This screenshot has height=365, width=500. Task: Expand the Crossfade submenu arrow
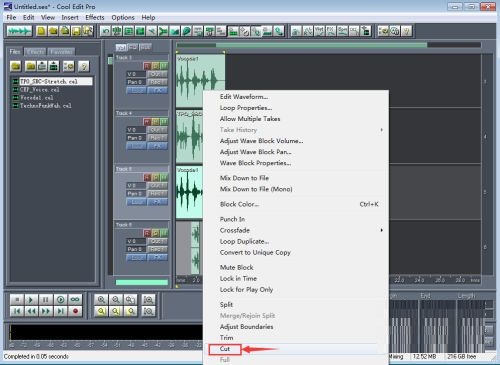point(381,230)
